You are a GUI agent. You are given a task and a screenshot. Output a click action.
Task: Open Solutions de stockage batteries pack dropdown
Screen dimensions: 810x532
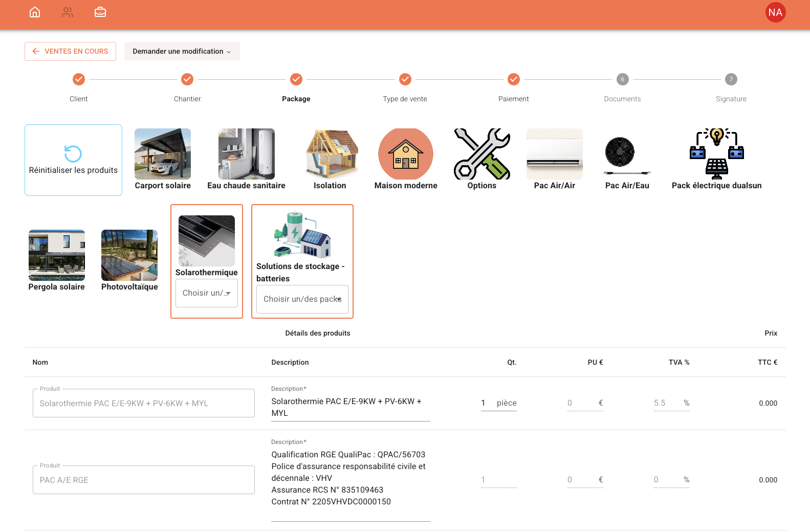(302, 299)
